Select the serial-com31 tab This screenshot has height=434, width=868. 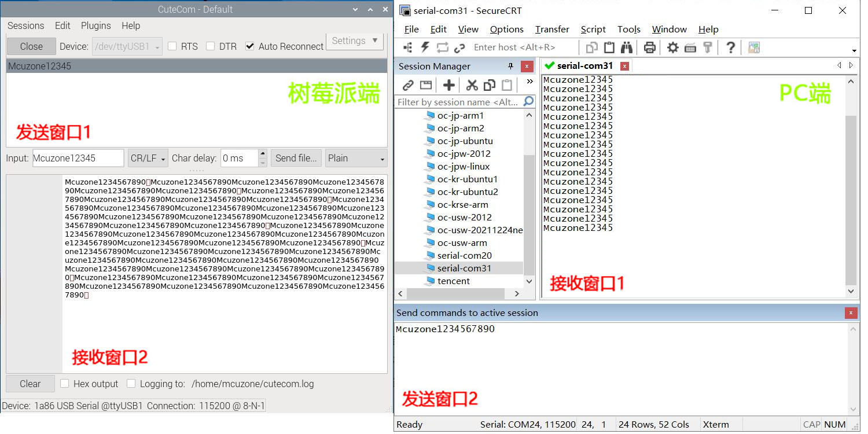pos(585,66)
